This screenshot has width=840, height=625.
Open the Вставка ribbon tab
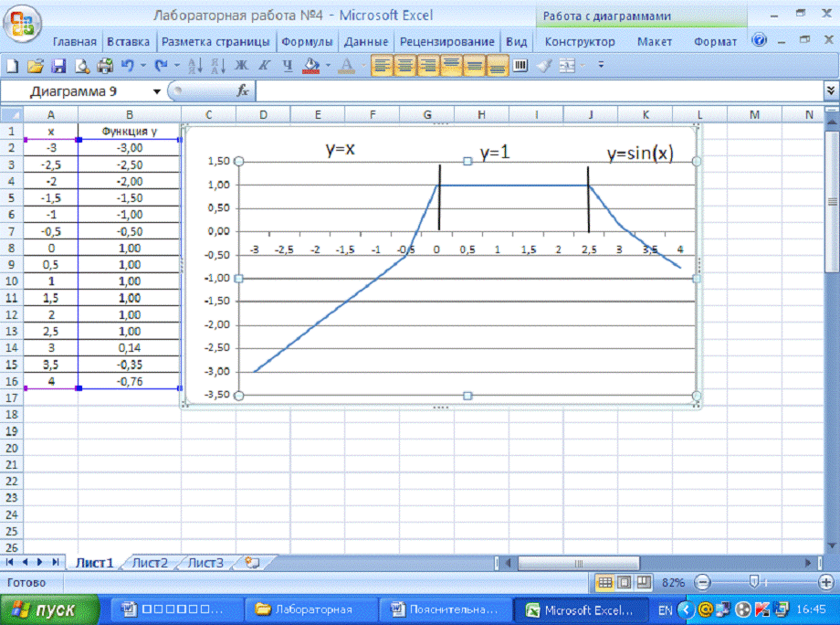tap(129, 42)
